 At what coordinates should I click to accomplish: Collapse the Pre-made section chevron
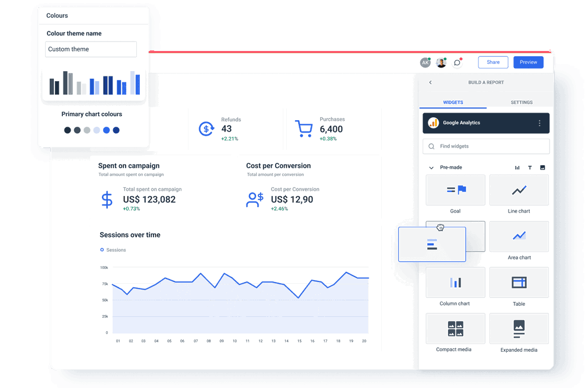[432, 168]
